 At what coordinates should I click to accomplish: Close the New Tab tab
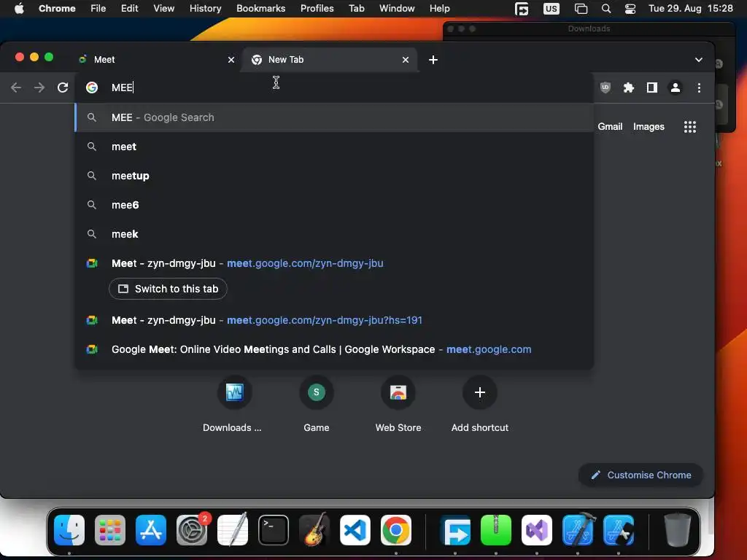point(406,60)
